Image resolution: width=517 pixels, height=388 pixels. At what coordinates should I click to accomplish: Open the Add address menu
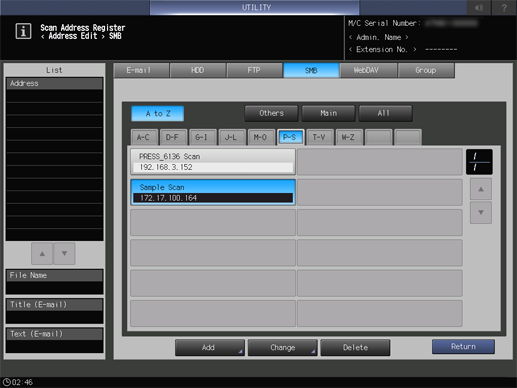[210, 348]
